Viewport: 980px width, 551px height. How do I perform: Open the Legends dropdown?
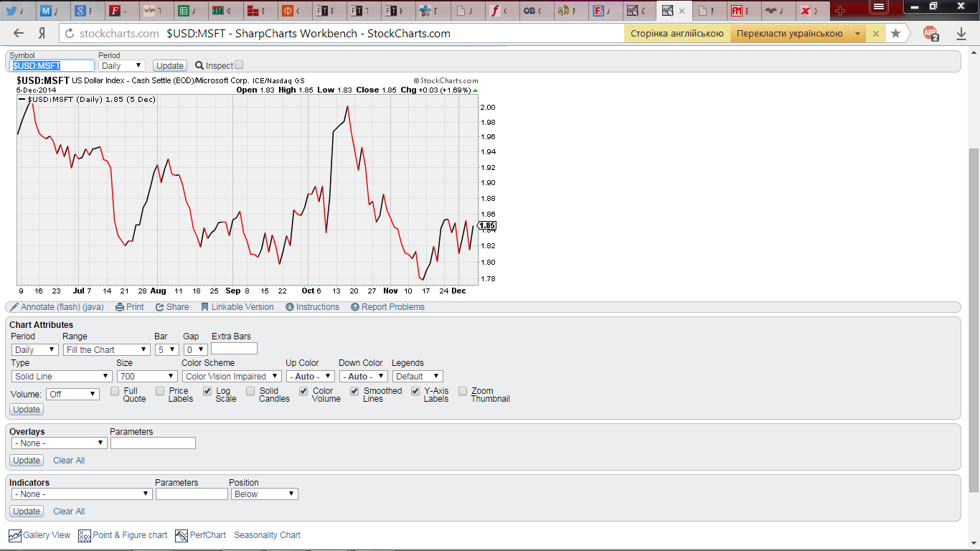click(x=418, y=377)
